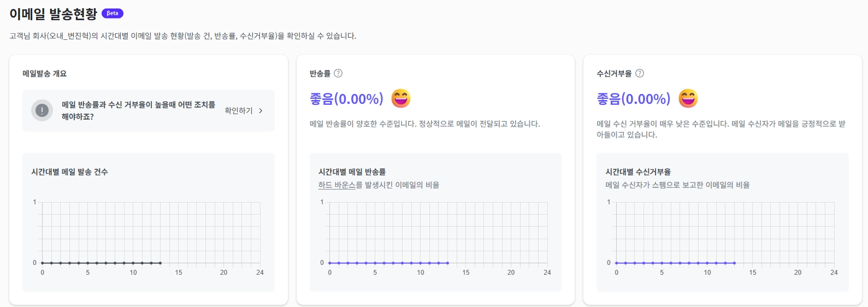Click the help icon next to 수신거부율

click(x=640, y=73)
